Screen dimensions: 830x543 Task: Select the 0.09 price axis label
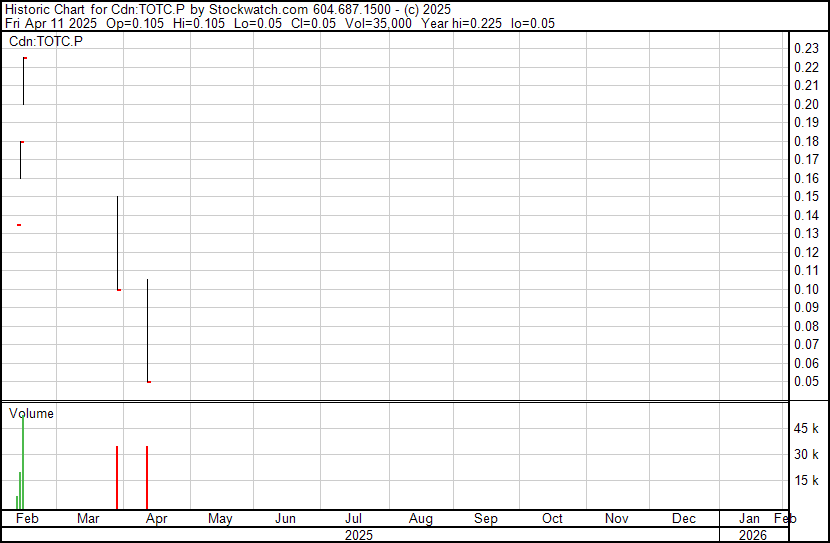806,307
